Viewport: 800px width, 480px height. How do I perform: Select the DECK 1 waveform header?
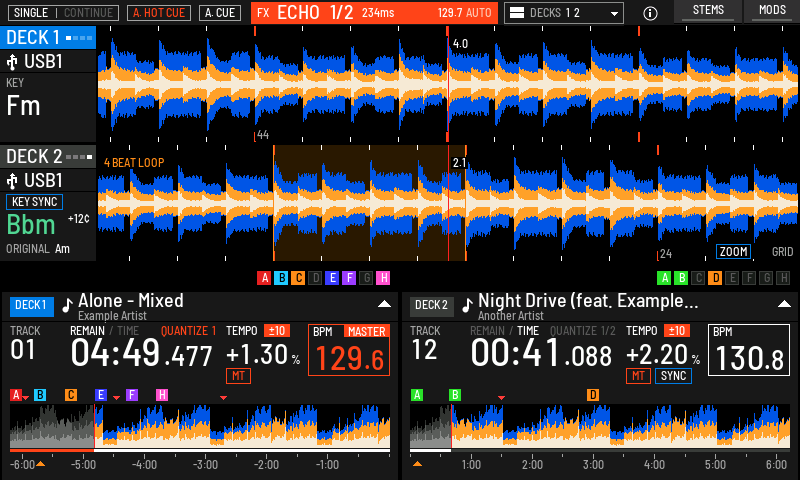tap(48, 38)
